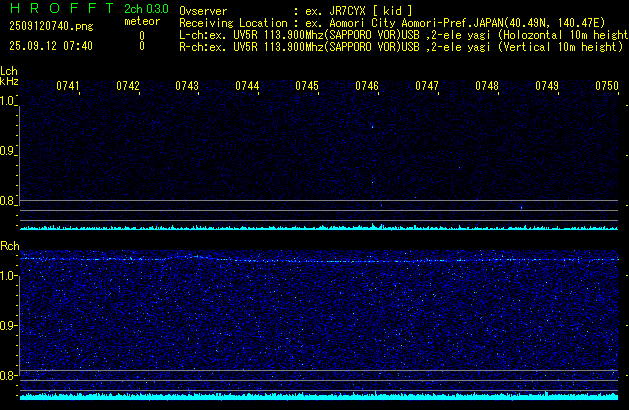Click the 0748 time marker
629x410 pixels.
[487, 86]
